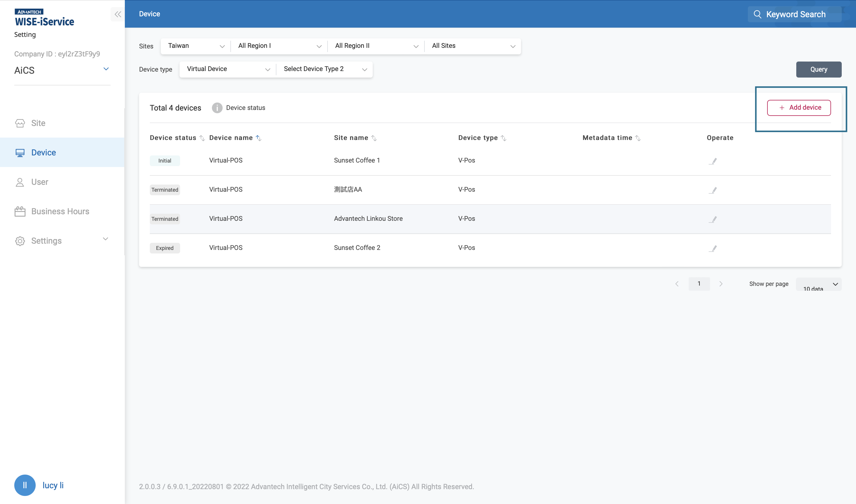Click the Device status info icon
This screenshot has height=504, width=856.
[x=217, y=108]
